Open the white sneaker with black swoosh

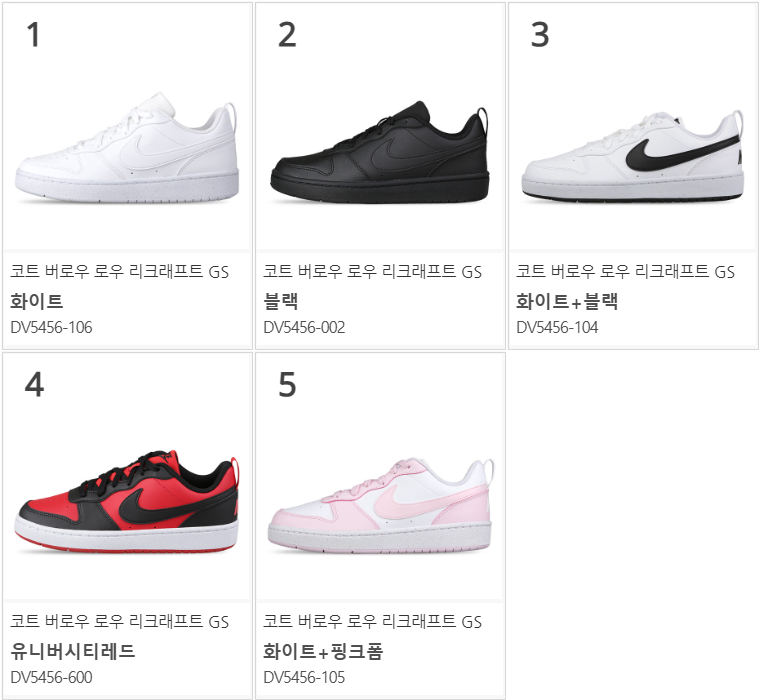pos(633,156)
